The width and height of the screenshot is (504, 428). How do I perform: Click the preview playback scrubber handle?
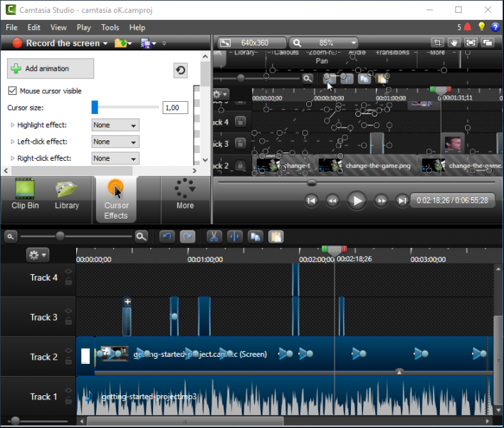click(312, 182)
